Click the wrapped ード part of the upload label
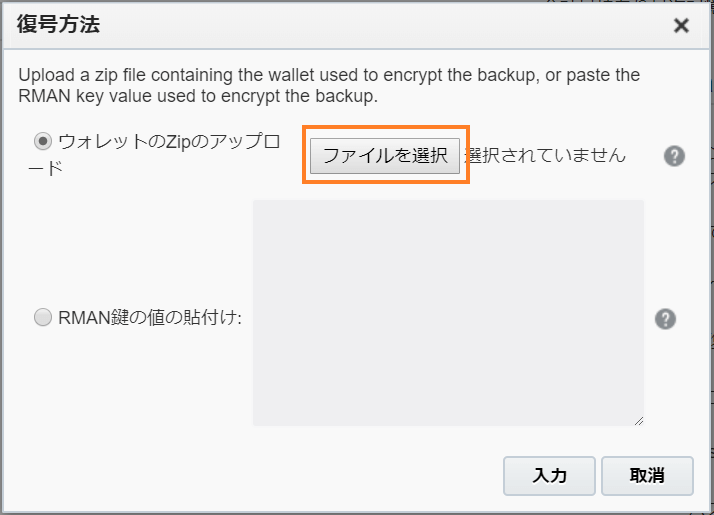714x515 pixels. pyautogui.click(x=45, y=168)
